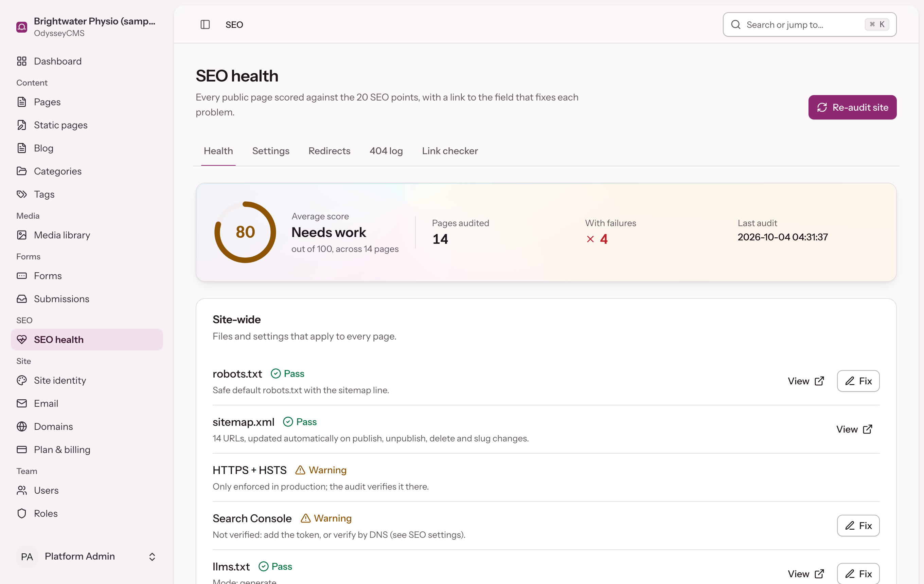Switch to the Redirects tab

[x=329, y=151]
